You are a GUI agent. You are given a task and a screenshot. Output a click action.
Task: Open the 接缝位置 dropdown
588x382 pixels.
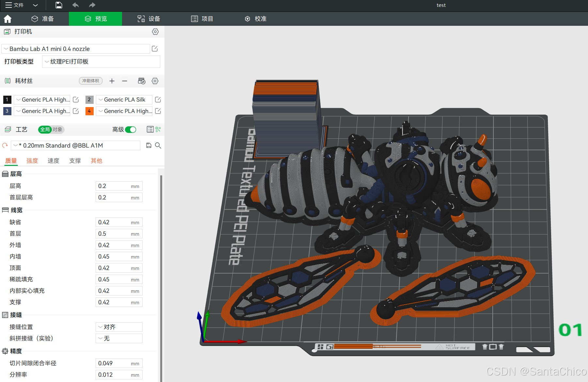[119, 327]
